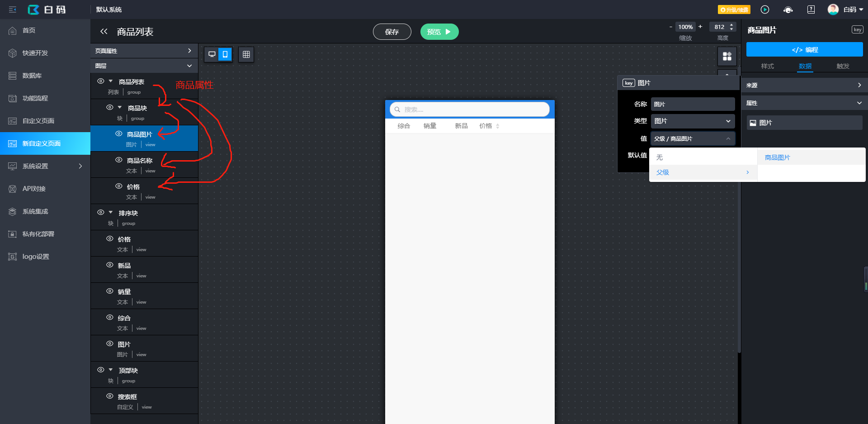
Task: Toggle the grid view icon
Action: pos(246,54)
